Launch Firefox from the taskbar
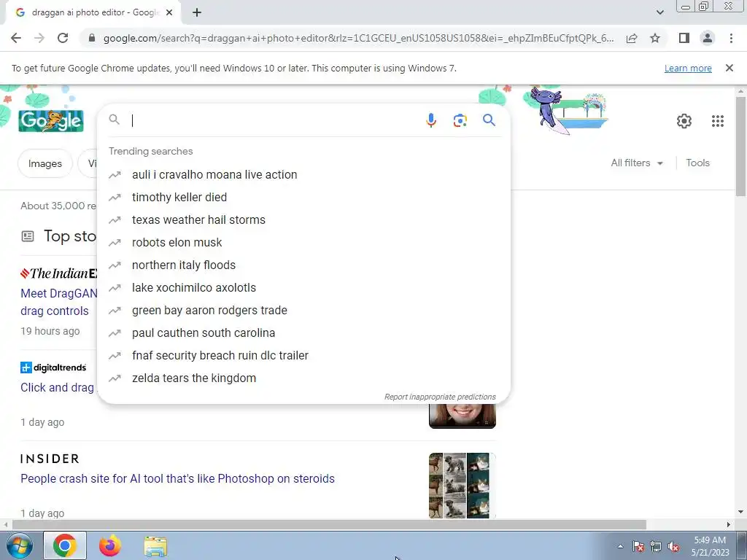This screenshot has width=747, height=560. click(110, 545)
